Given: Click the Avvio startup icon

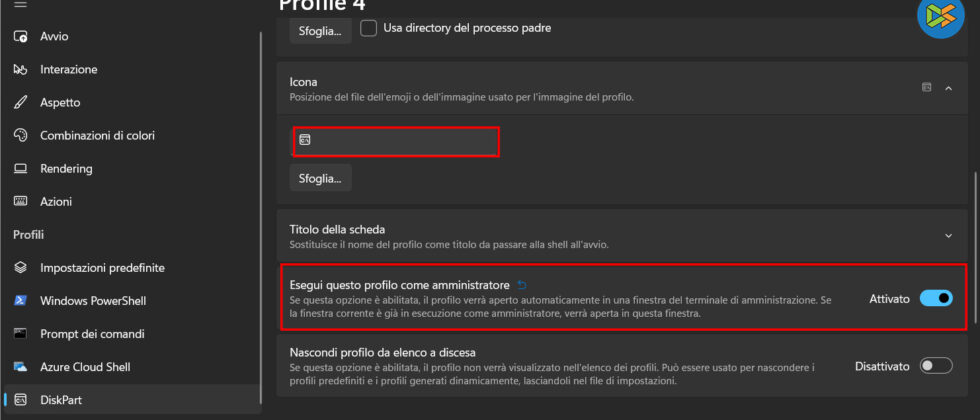Looking at the screenshot, I should pyautogui.click(x=20, y=37).
